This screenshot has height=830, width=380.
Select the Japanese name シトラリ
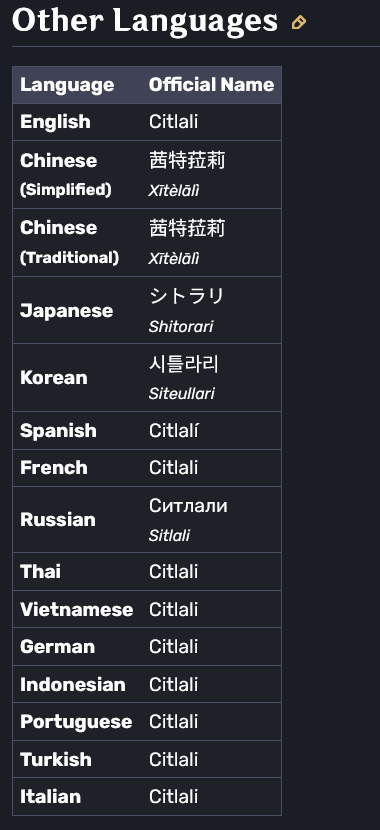coord(187,296)
